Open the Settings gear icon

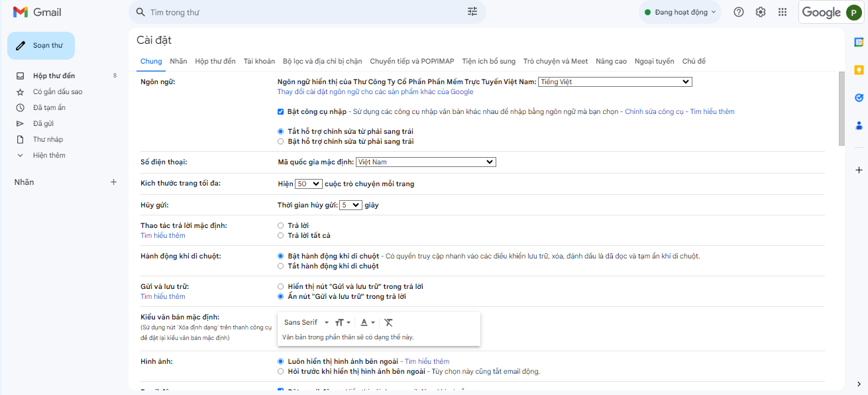tap(761, 12)
